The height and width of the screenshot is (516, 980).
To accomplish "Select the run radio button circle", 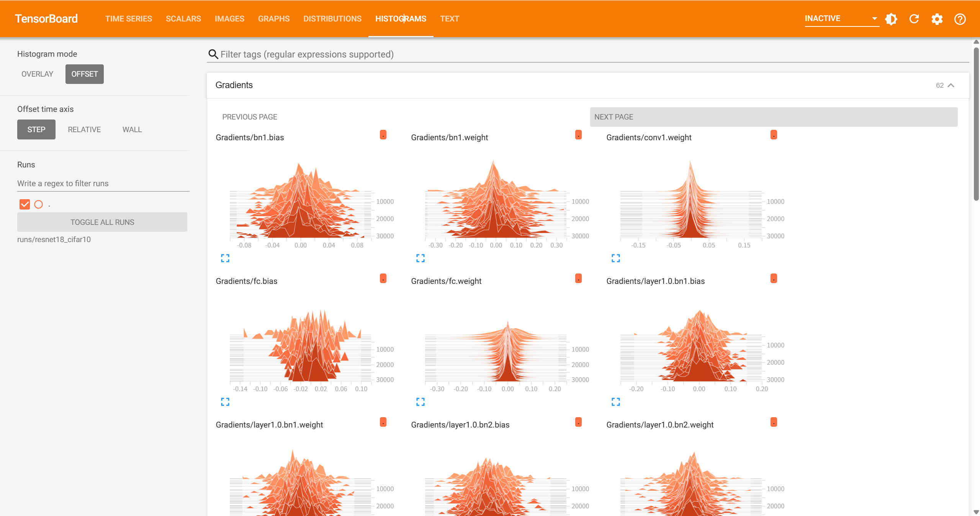I will [x=39, y=204].
